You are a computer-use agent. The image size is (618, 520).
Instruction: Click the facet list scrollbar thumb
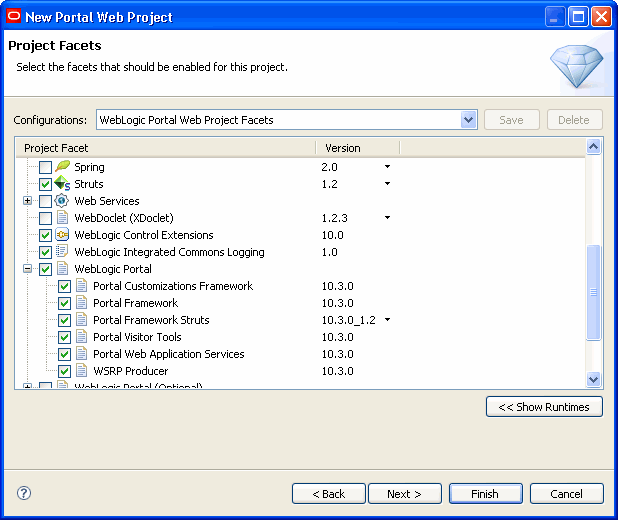click(593, 292)
